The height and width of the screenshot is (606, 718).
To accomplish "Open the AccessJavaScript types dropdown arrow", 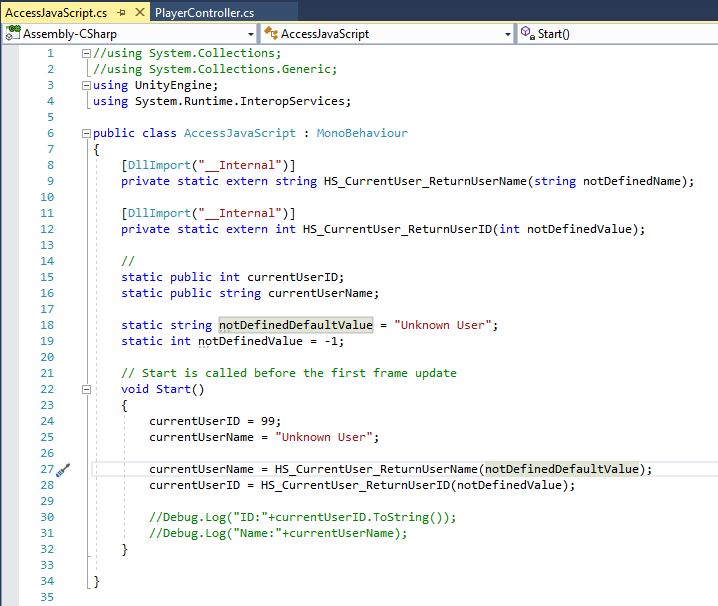I will tap(507, 33).
